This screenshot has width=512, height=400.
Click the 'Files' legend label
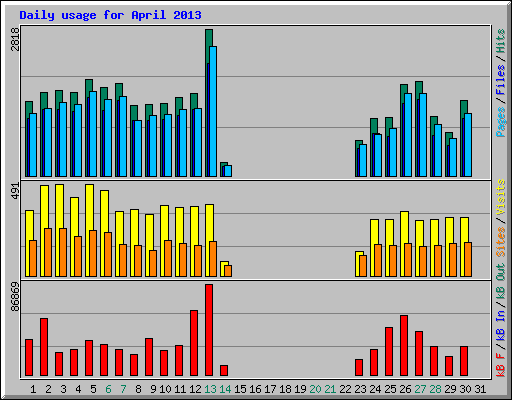pos(501,80)
